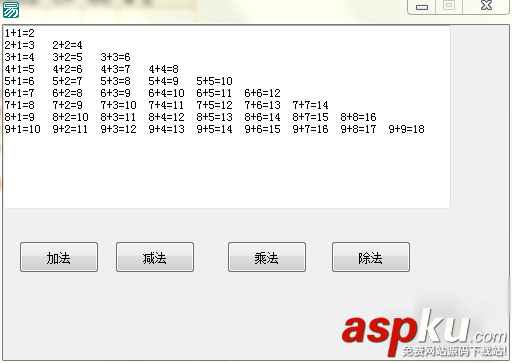Viewport: 512px width, 363px height.
Task: Click the text "2+1=3"
Action: [x=20, y=45]
